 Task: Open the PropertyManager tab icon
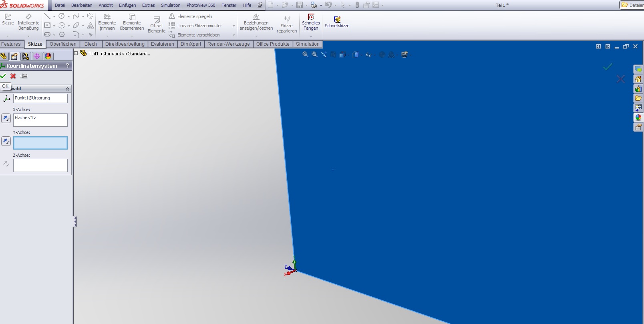(x=14, y=56)
